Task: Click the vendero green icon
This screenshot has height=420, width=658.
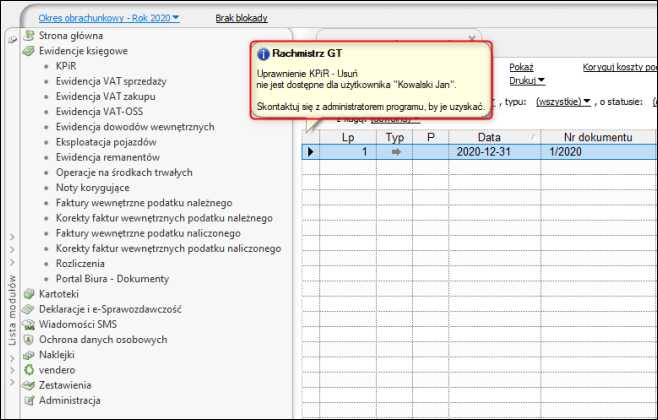Action: point(29,370)
